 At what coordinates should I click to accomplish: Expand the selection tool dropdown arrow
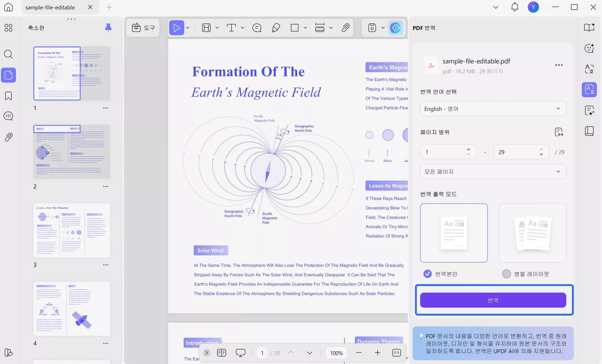pyautogui.click(x=188, y=28)
